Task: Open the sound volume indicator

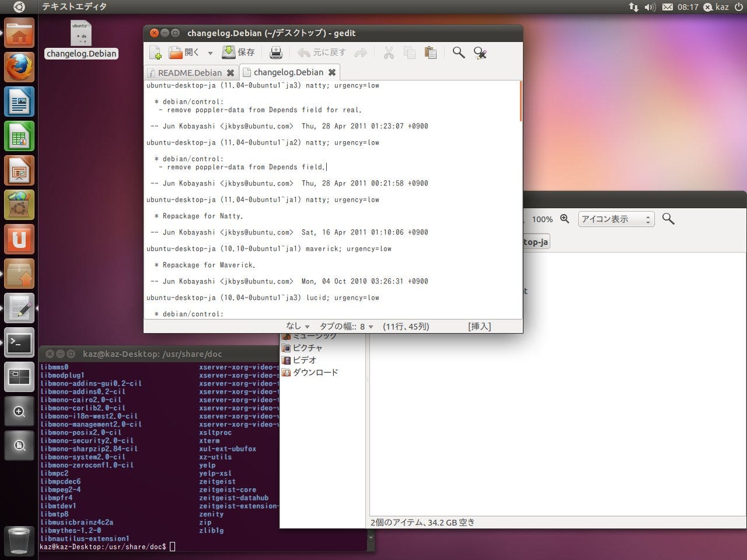Action: pyautogui.click(x=650, y=7)
